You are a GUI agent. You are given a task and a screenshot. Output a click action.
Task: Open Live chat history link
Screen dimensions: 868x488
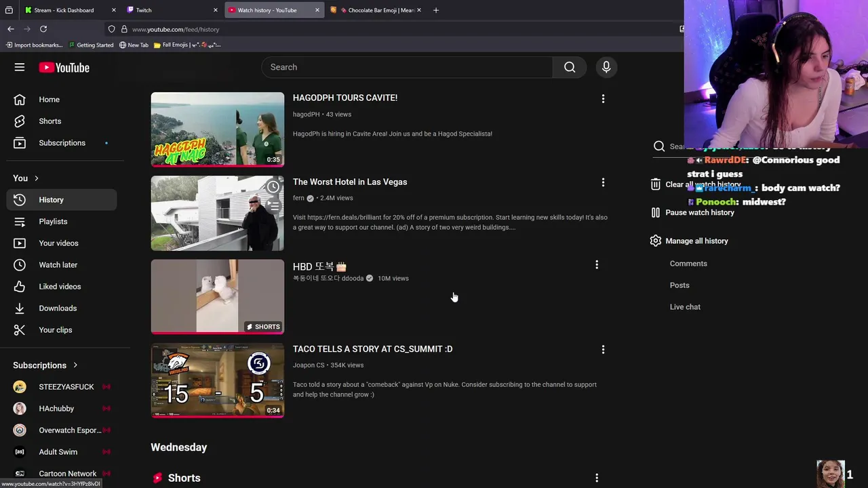coord(685,307)
